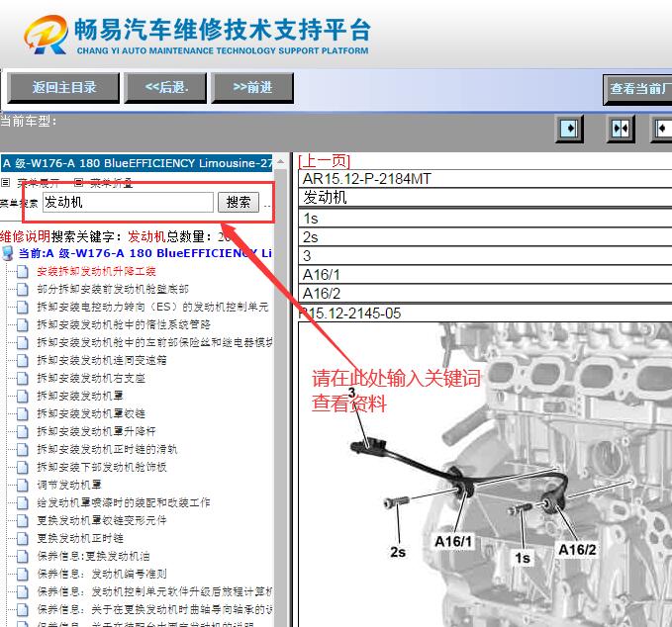Click document icon for 更换发动机正时链

23,539
